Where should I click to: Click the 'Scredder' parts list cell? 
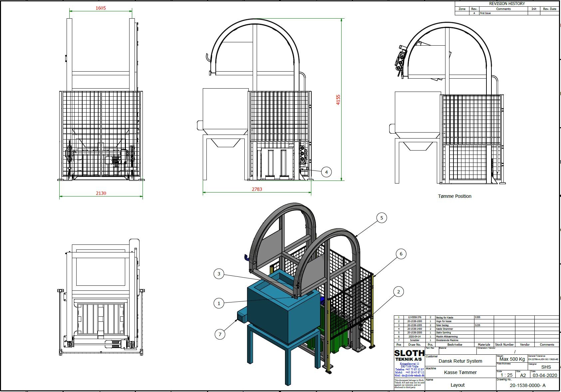[415, 340]
